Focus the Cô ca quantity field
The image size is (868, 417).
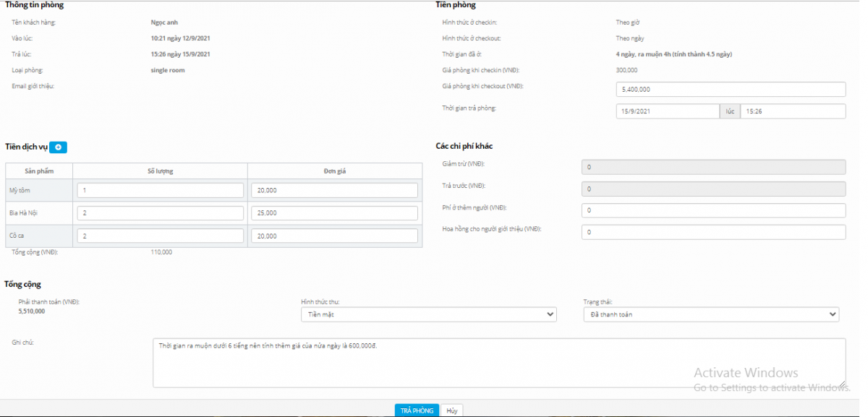160,236
